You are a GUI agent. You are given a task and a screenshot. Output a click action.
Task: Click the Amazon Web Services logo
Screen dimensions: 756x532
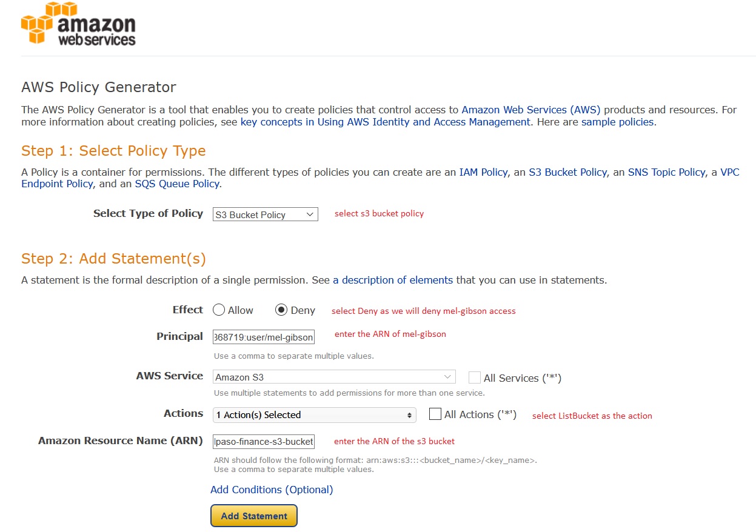click(78, 24)
